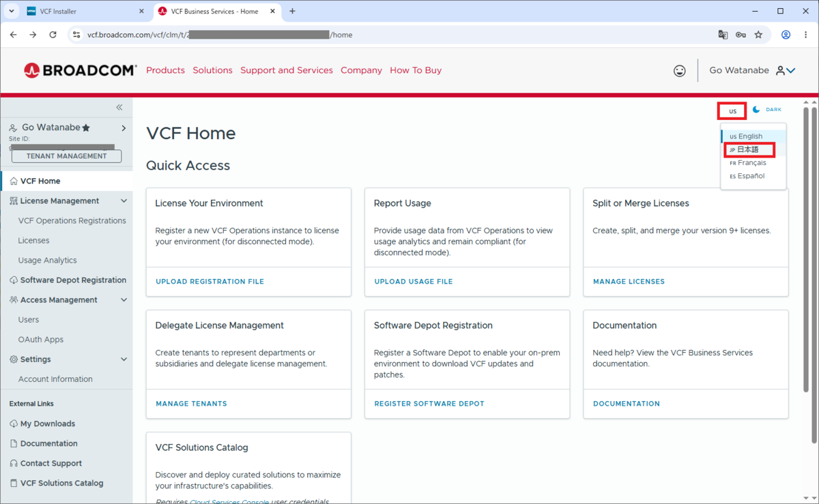Click MANAGE TENANTS link

point(191,404)
